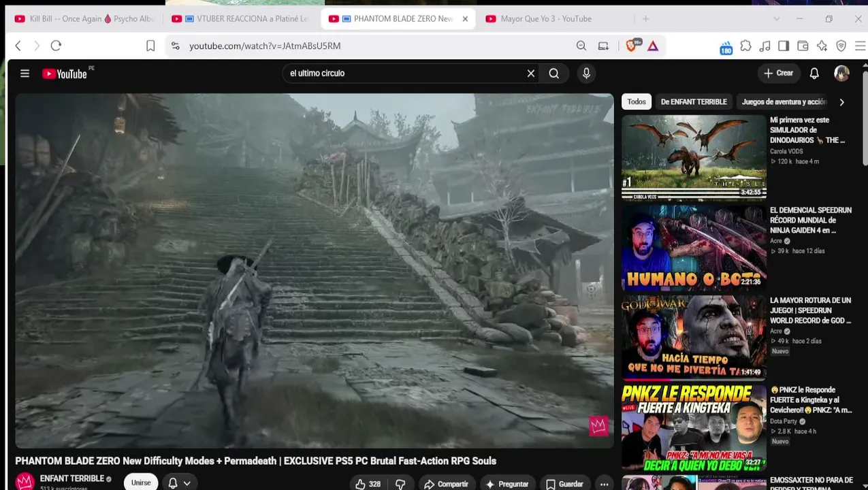Install app icon in the address bar
Image resolution: width=868 pixels, height=490 pixels.
pyautogui.click(x=603, y=46)
